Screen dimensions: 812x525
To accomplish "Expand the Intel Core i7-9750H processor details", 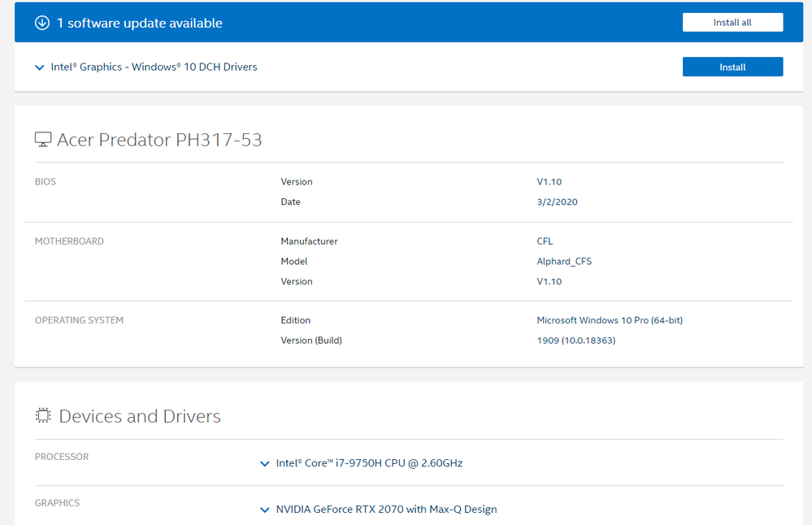I will pyautogui.click(x=265, y=463).
